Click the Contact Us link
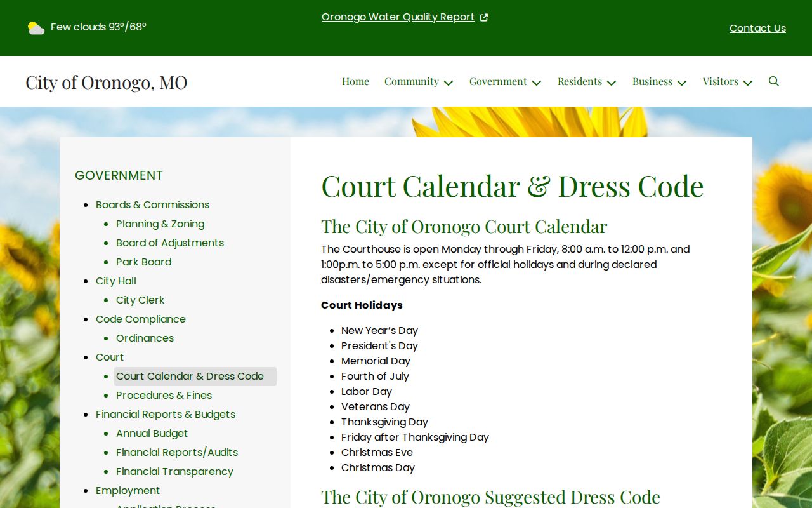Screen dimensions: 812x508 pos(757,28)
